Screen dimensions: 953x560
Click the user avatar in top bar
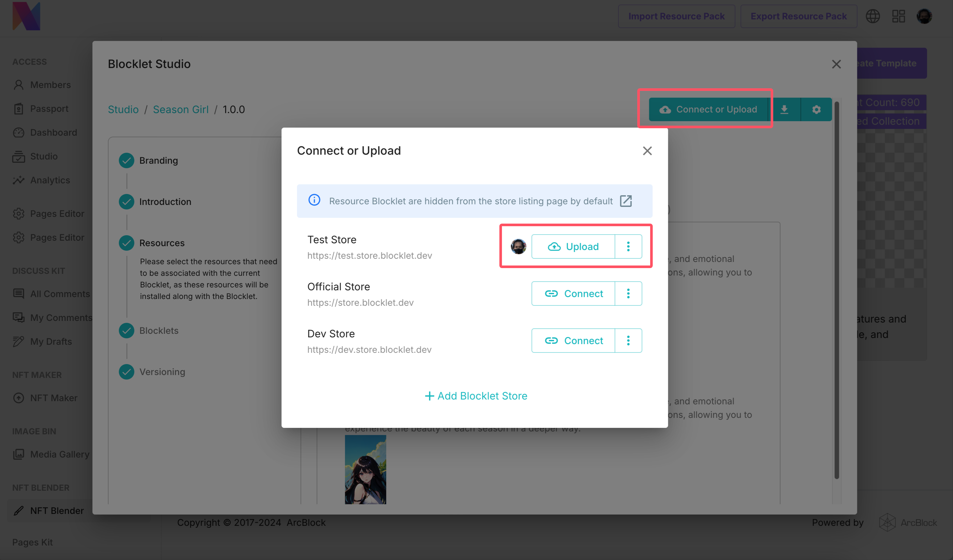[924, 16]
